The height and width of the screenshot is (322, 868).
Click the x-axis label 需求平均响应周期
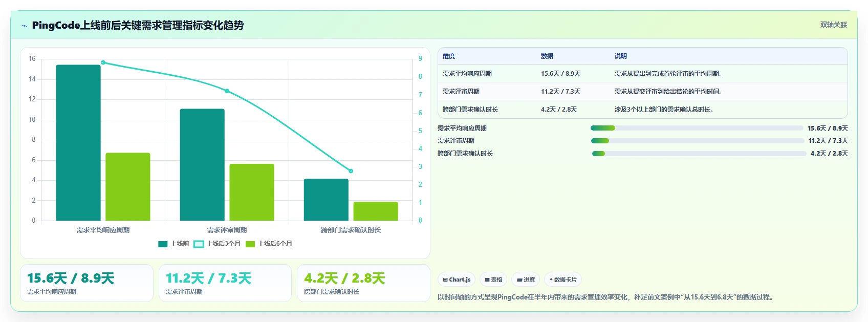tap(103, 230)
